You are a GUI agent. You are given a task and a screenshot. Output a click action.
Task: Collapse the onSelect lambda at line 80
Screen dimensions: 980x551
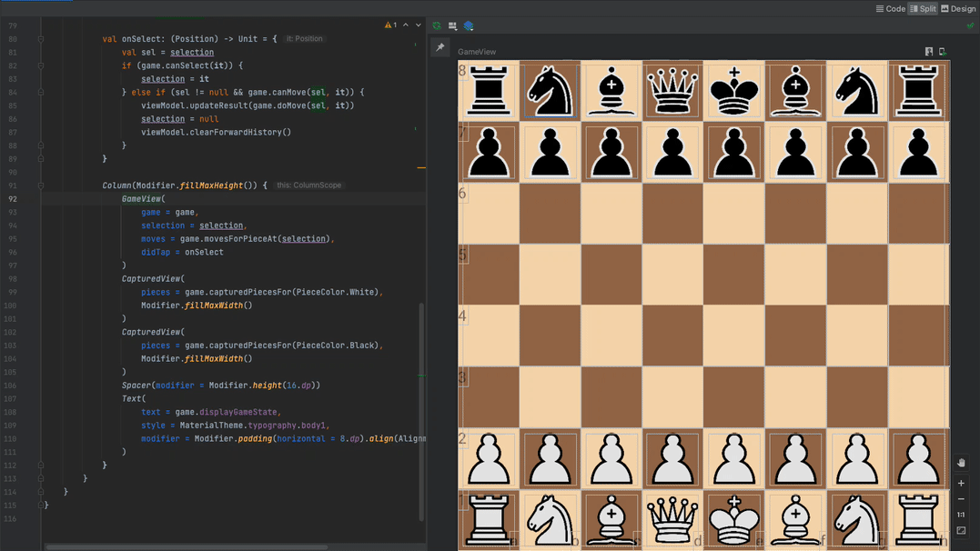coord(41,39)
